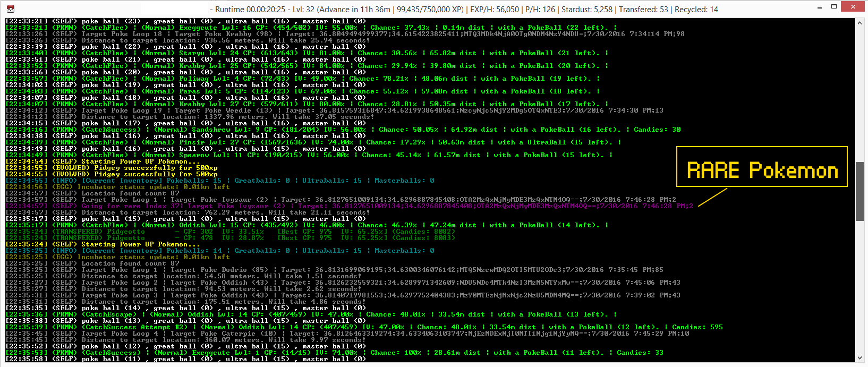Select the Paras Lvl: 5 CatchFlee line
Screen dimensions: 868x367
(x=303, y=91)
